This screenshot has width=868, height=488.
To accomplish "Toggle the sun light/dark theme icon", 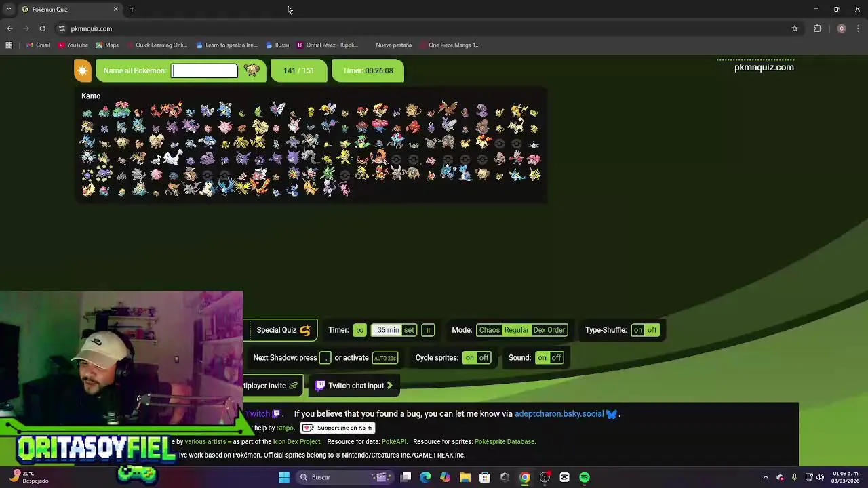I will click(x=82, y=70).
